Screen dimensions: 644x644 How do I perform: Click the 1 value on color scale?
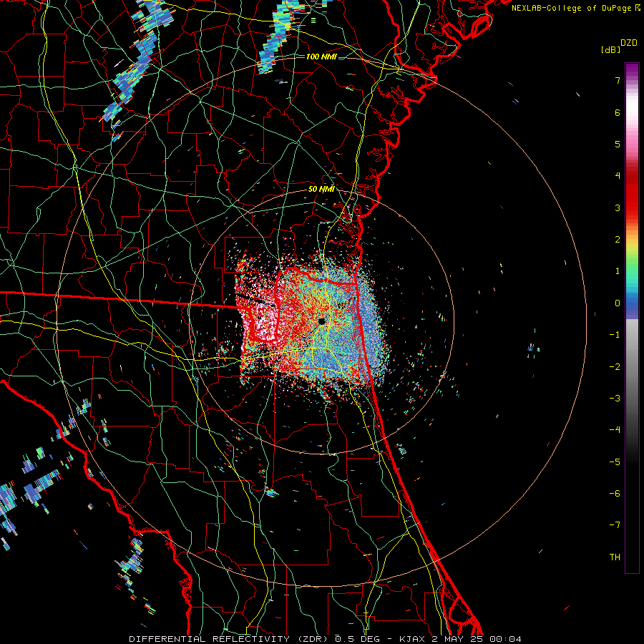click(x=618, y=271)
